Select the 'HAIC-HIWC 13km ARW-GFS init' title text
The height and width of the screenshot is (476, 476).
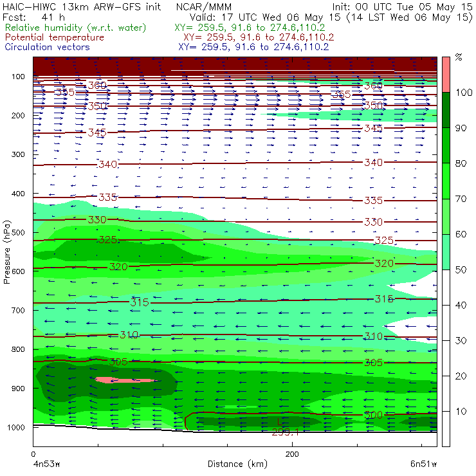(x=82, y=6)
